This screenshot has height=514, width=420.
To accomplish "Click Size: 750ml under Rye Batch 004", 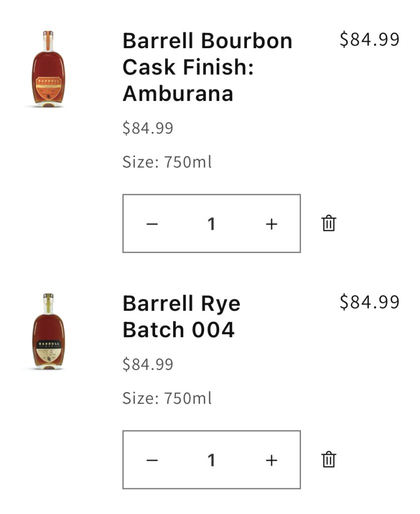I will click(167, 398).
